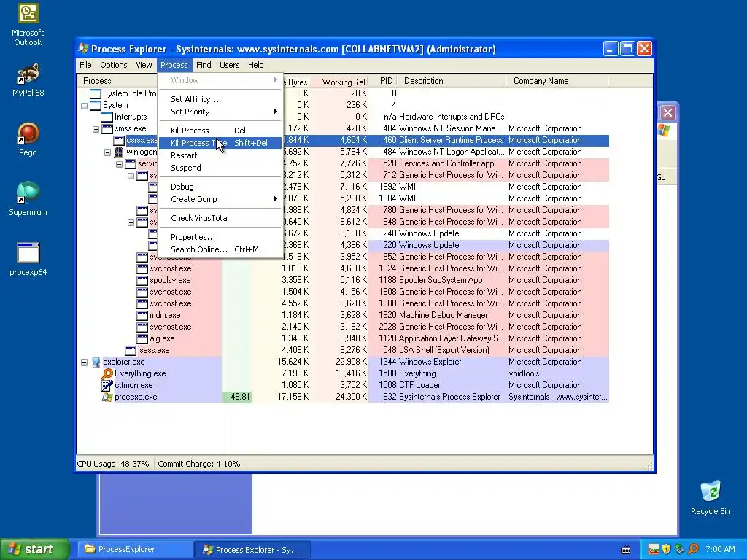Click the yellow security shield tray icon
The width and height of the screenshot is (747, 560).
tap(667, 550)
